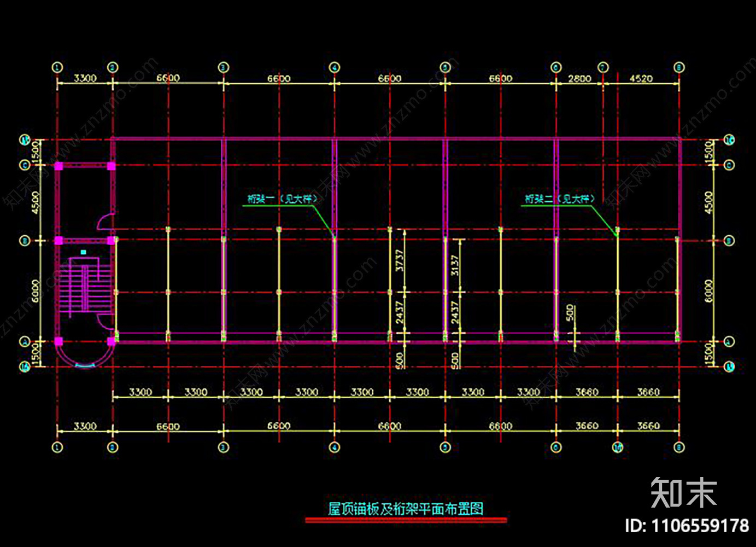Click axis bubble 8 in the bottom grid row
This screenshot has height=547, width=756.
point(679,447)
